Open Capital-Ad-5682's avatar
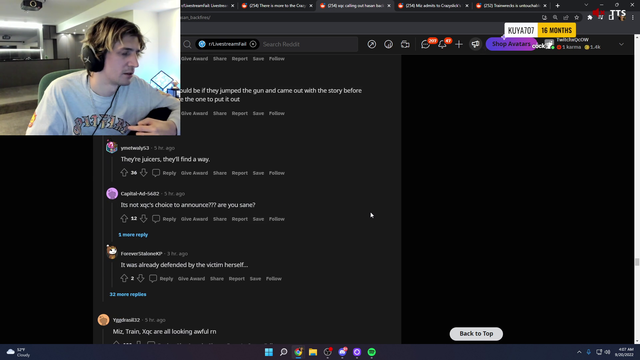640x360 pixels. point(112,193)
